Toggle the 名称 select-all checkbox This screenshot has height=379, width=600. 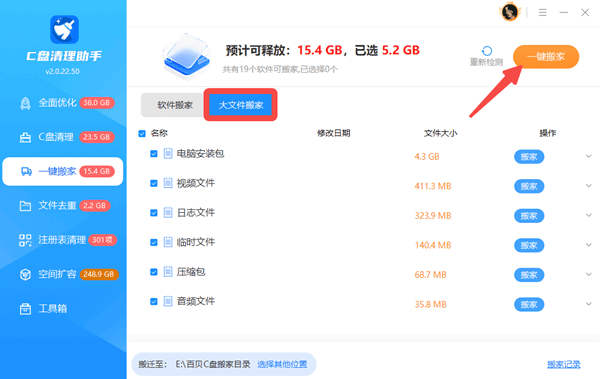[142, 134]
